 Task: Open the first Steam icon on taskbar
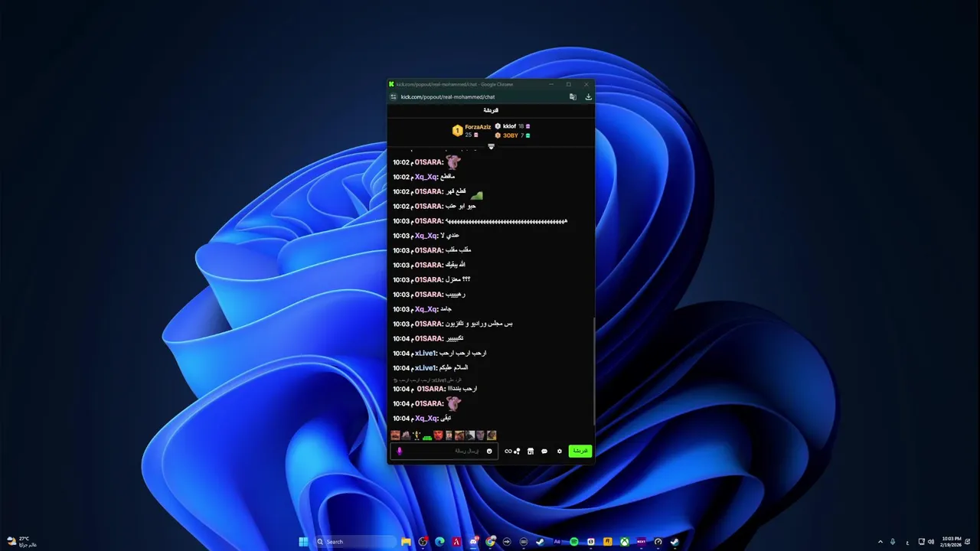(540, 542)
